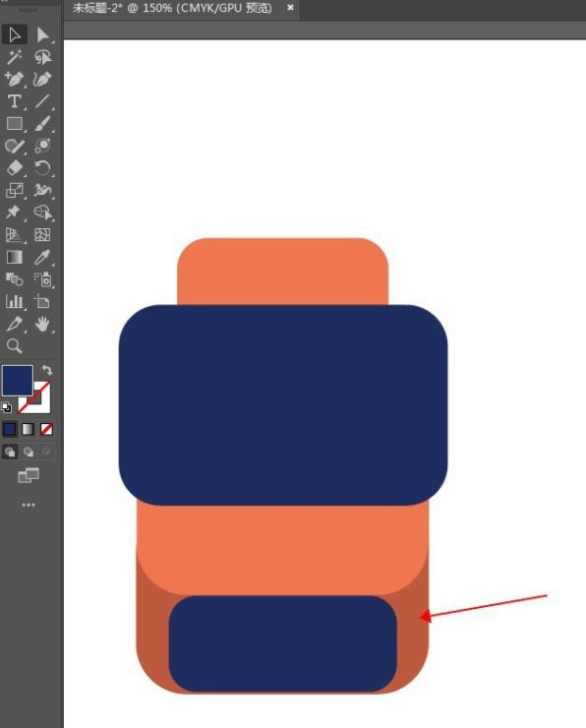Choose the Eraser tool
The image size is (586, 728).
(14, 167)
